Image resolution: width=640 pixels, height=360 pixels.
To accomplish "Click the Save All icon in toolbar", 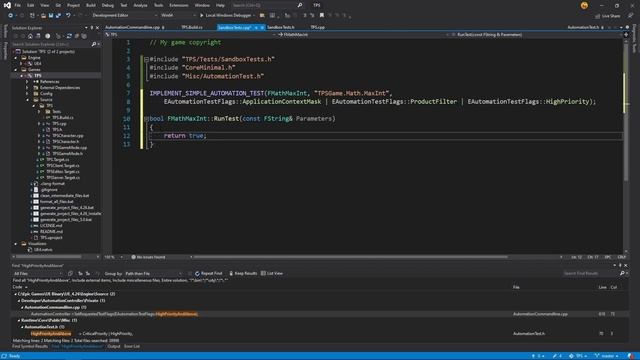I will (58, 16).
